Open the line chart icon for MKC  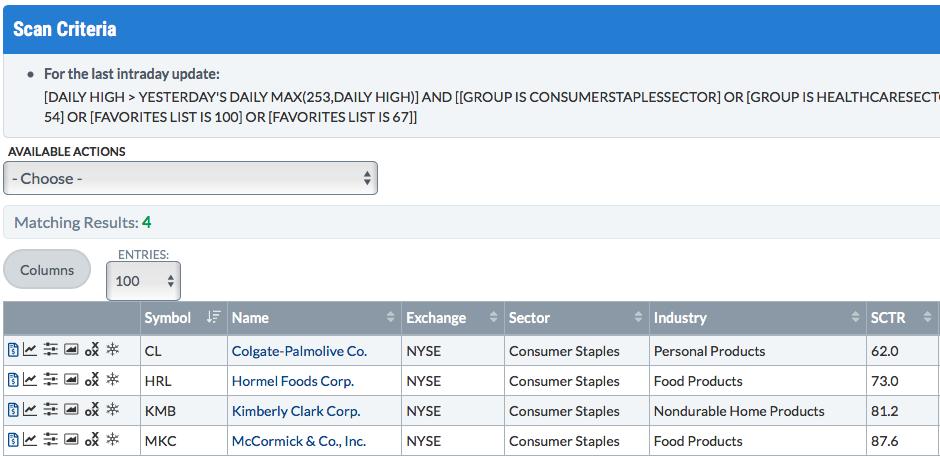(30, 440)
